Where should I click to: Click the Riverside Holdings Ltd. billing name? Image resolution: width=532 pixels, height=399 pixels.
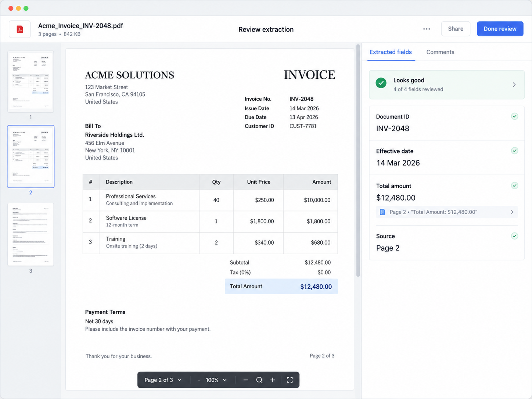coord(115,135)
